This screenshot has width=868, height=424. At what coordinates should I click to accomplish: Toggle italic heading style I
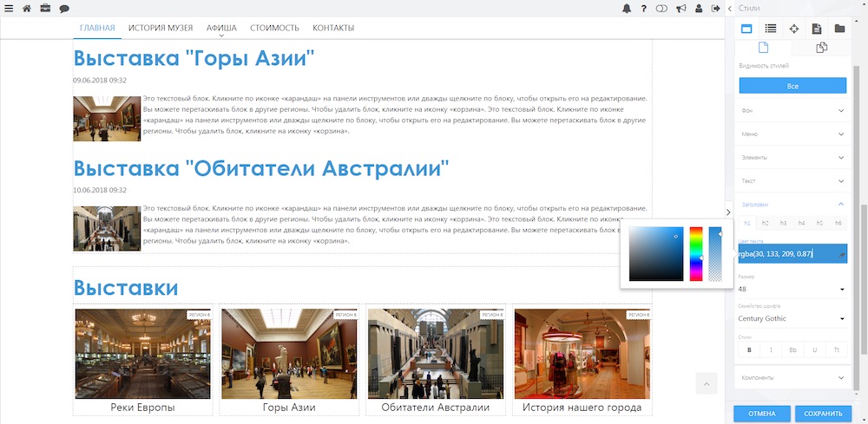coord(771,350)
